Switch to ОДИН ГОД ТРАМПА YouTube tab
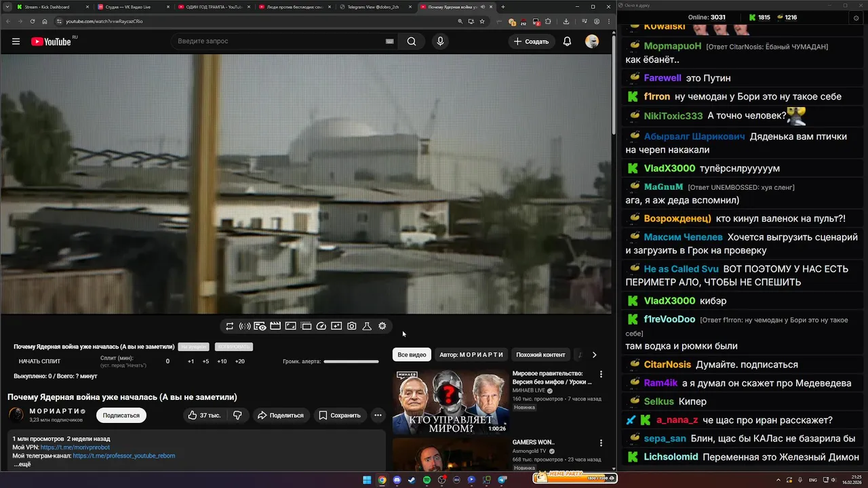 (x=214, y=7)
